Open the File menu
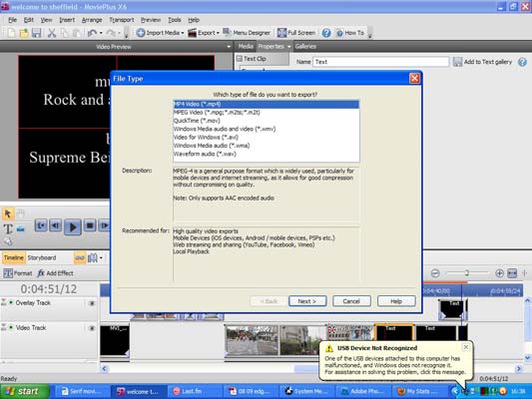Screen dimensions: 532x399 [x=12, y=20]
